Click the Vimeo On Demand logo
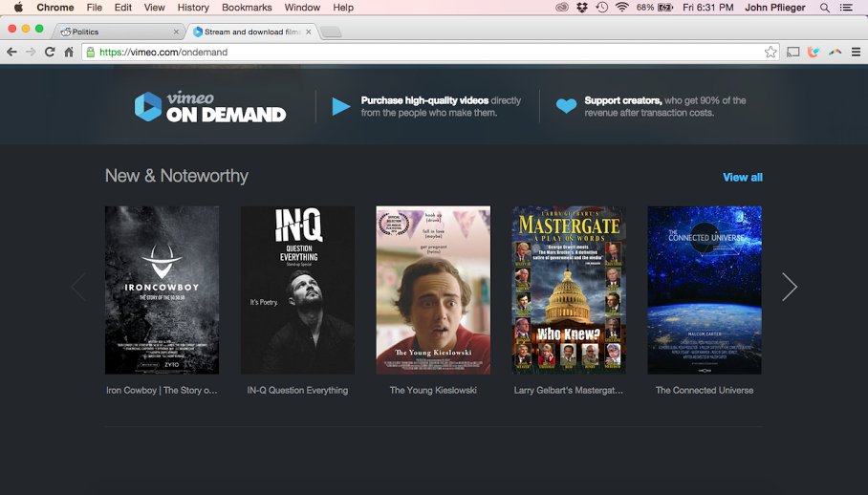The width and height of the screenshot is (868, 495). click(210, 107)
